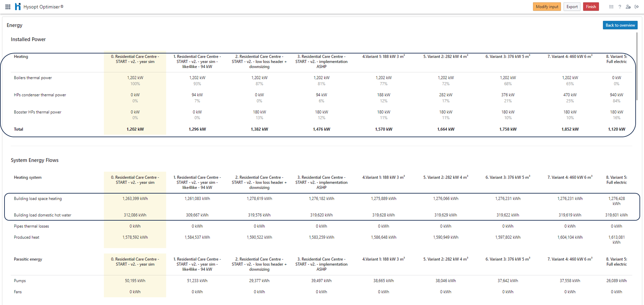Select the Booster HPs thermal power label
This screenshot has height=305, width=644.
37,112
